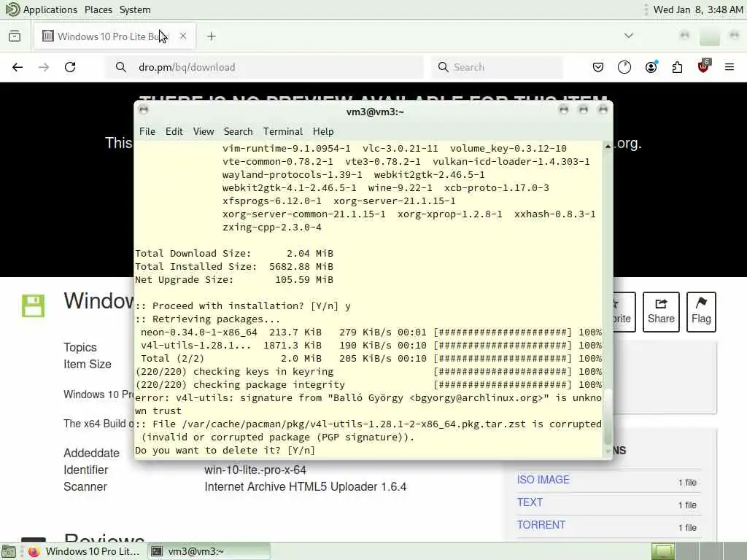
Task: Click the Wed Jan 8 clock in the panel
Action: point(698,9)
